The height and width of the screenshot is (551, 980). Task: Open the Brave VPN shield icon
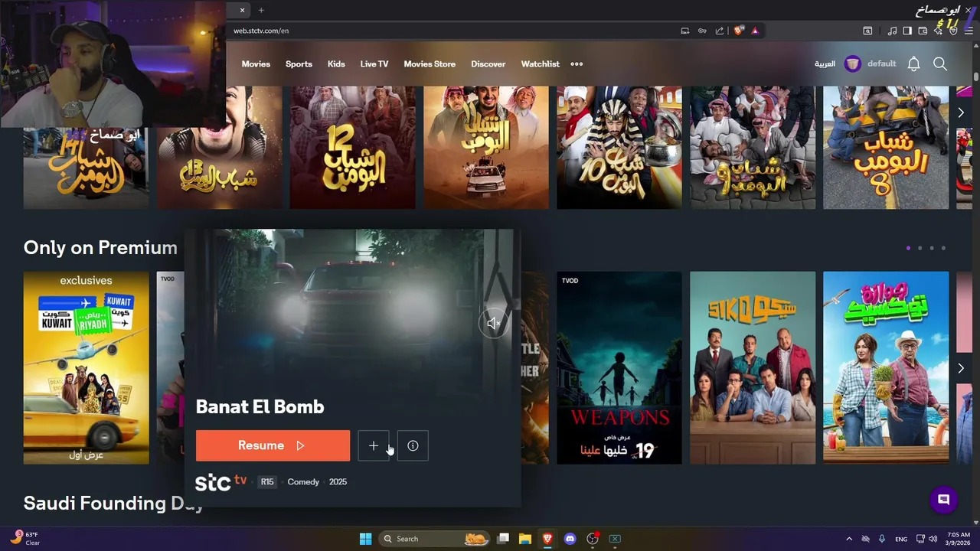[953, 31]
